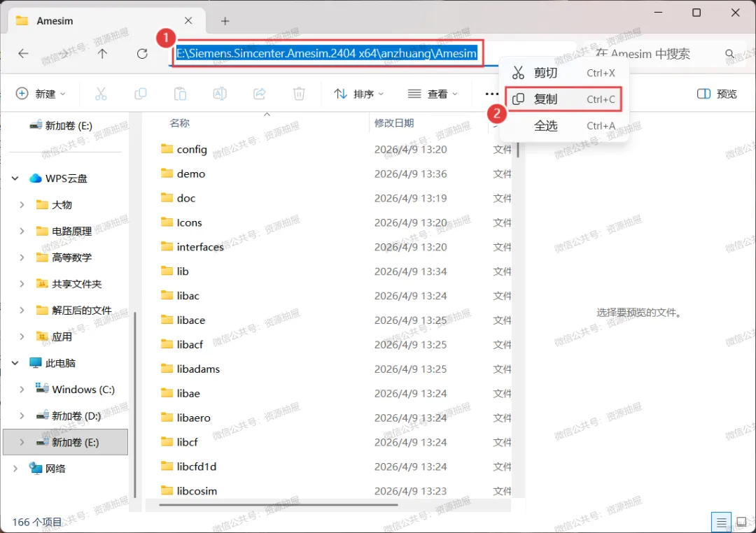This screenshot has width=756, height=533.
Task: Expand the 电路原理 folder node
Action: tap(22, 232)
